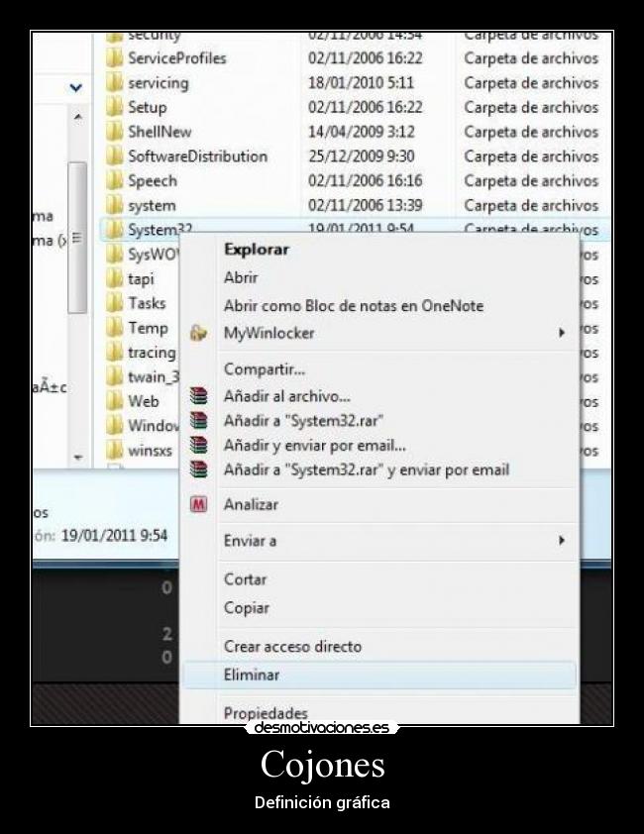This screenshot has height=834, width=644.
Task: Choose 'Añadir al archivo...' option
Action: tap(287, 396)
